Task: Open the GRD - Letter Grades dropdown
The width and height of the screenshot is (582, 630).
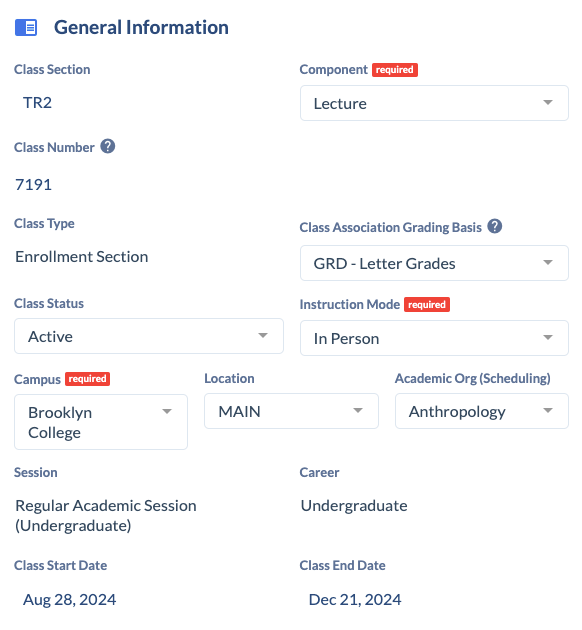Action: pyautogui.click(x=434, y=263)
